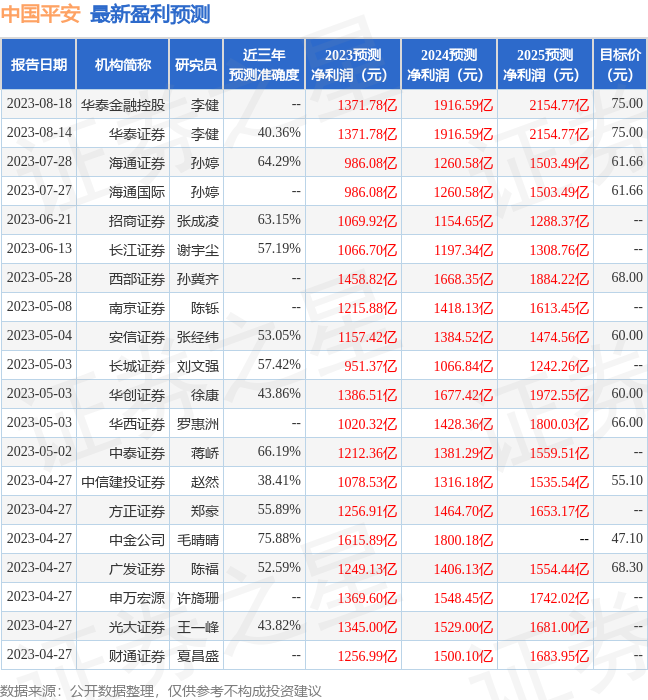The height and width of the screenshot is (700, 648).
Task: Click researcher 张成凌
Action: coord(198,221)
